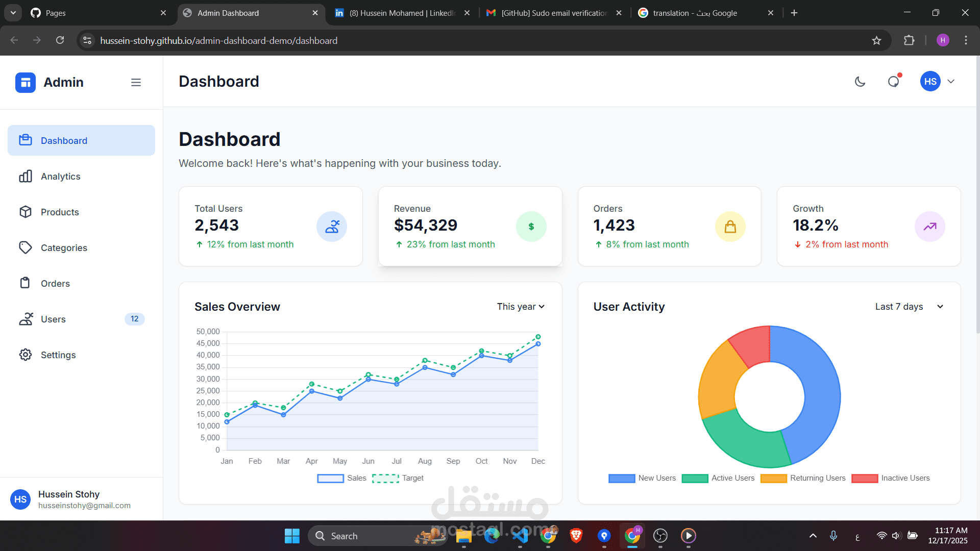Screen dimensions: 980x551
Task: Open the Users section showing 12 badge
Action: click(53, 319)
